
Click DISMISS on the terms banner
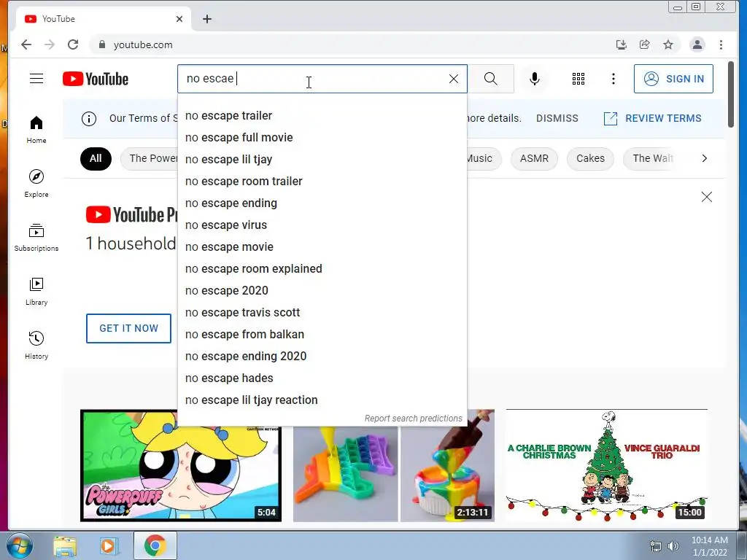tap(557, 119)
